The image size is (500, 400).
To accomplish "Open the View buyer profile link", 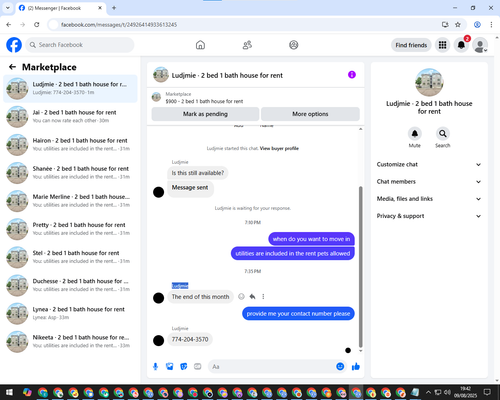I will click(279, 148).
